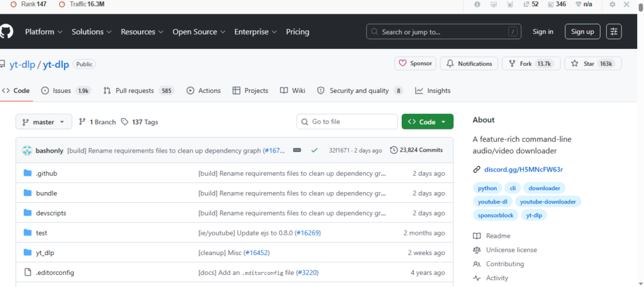
Task: Switch to the Code tab
Action: coord(16,90)
